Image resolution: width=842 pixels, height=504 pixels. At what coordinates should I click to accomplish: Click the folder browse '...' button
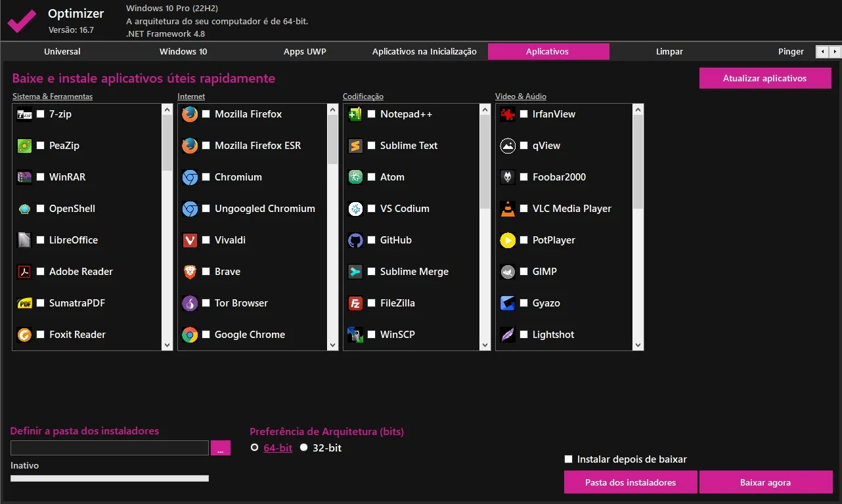click(221, 448)
